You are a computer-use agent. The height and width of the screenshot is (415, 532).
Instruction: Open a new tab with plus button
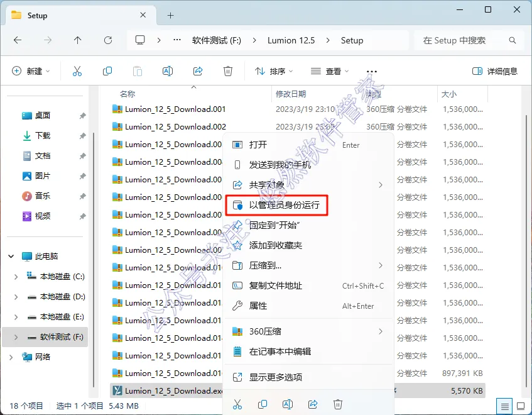171,15
